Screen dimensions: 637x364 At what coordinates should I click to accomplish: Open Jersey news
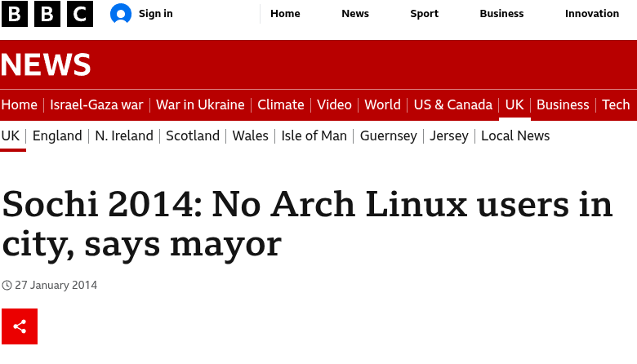(x=449, y=135)
